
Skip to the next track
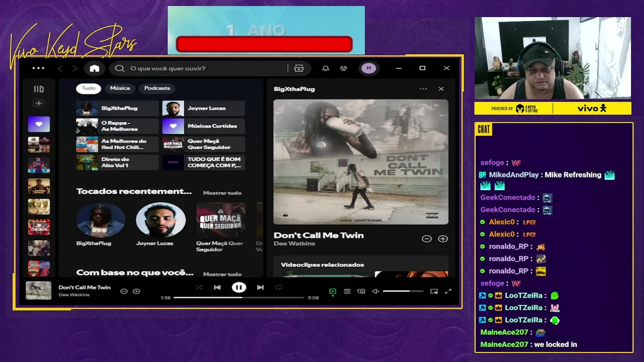tap(260, 288)
